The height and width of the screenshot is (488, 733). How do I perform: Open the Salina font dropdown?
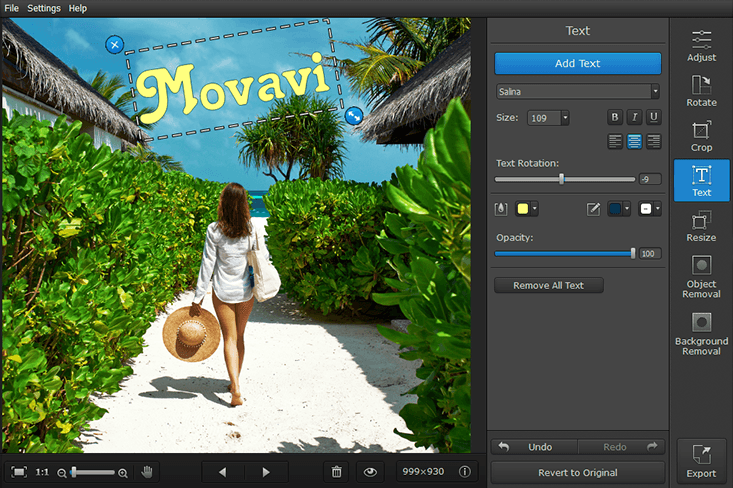click(x=578, y=92)
